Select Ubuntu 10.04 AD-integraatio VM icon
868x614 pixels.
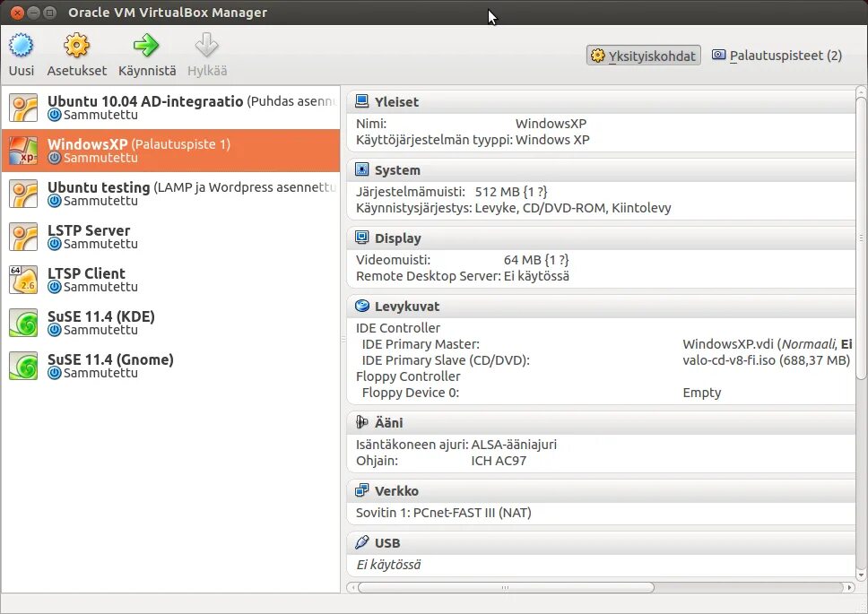pos(23,108)
